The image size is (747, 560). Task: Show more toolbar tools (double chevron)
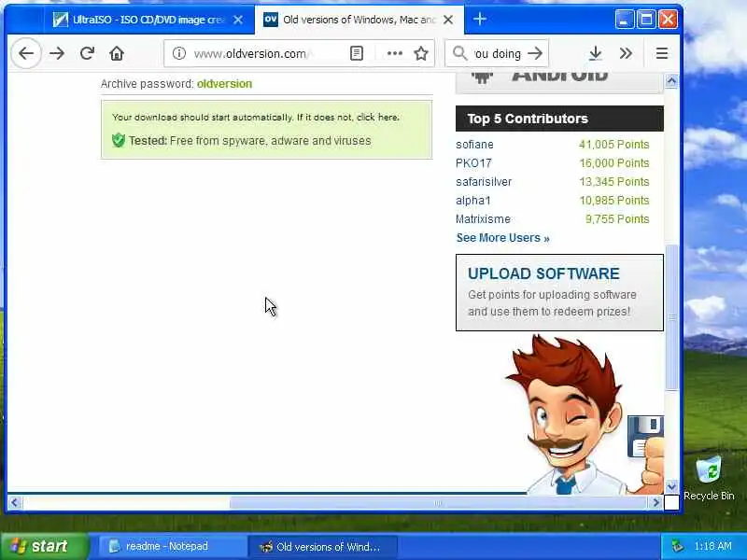tap(626, 53)
